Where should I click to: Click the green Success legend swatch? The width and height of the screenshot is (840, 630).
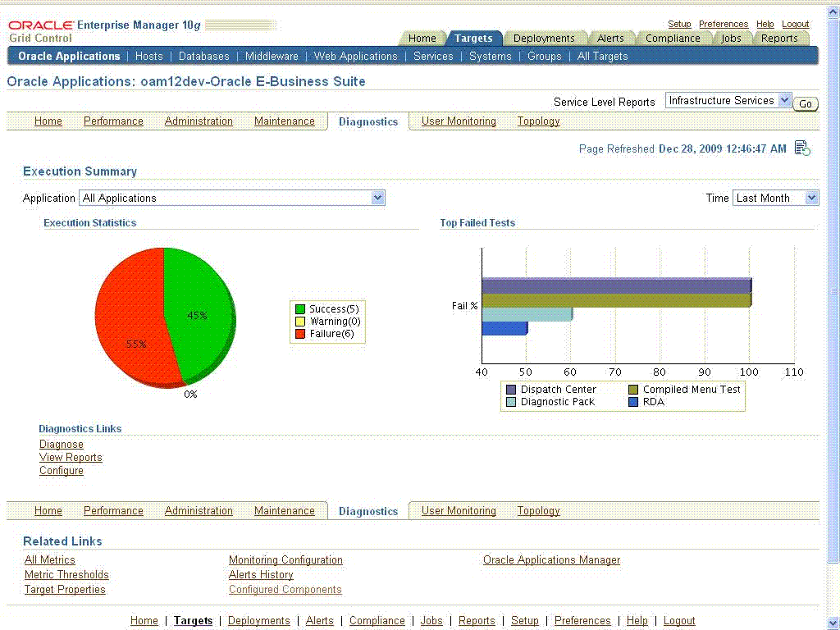[x=300, y=309]
